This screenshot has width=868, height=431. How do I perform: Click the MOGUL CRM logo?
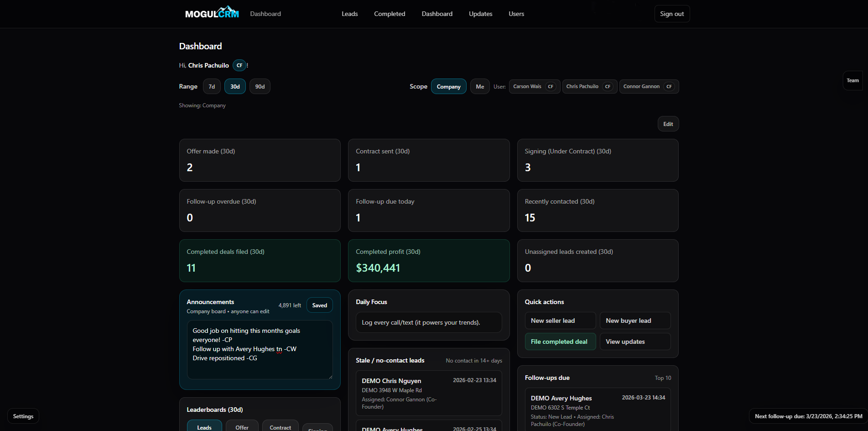tap(211, 12)
